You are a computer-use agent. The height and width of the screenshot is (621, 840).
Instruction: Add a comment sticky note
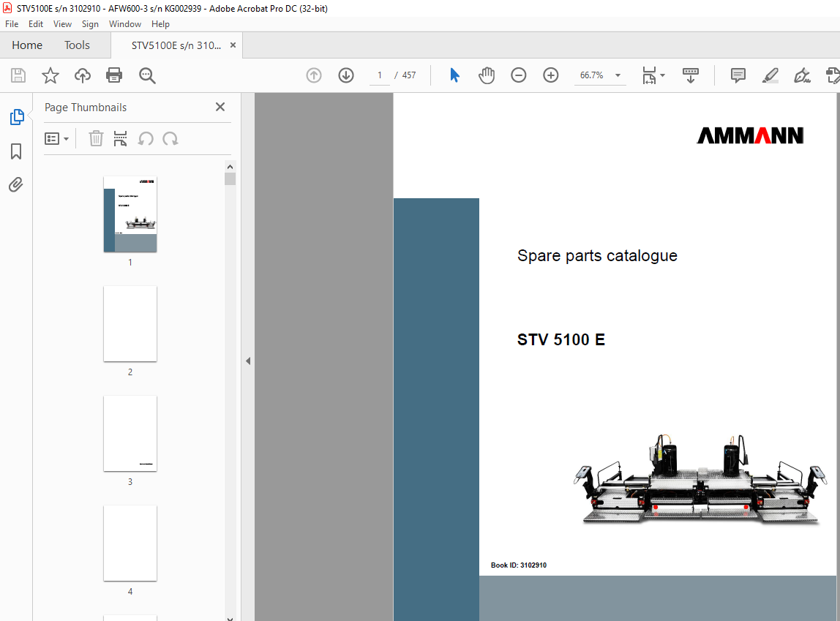pyautogui.click(x=738, y=75)
